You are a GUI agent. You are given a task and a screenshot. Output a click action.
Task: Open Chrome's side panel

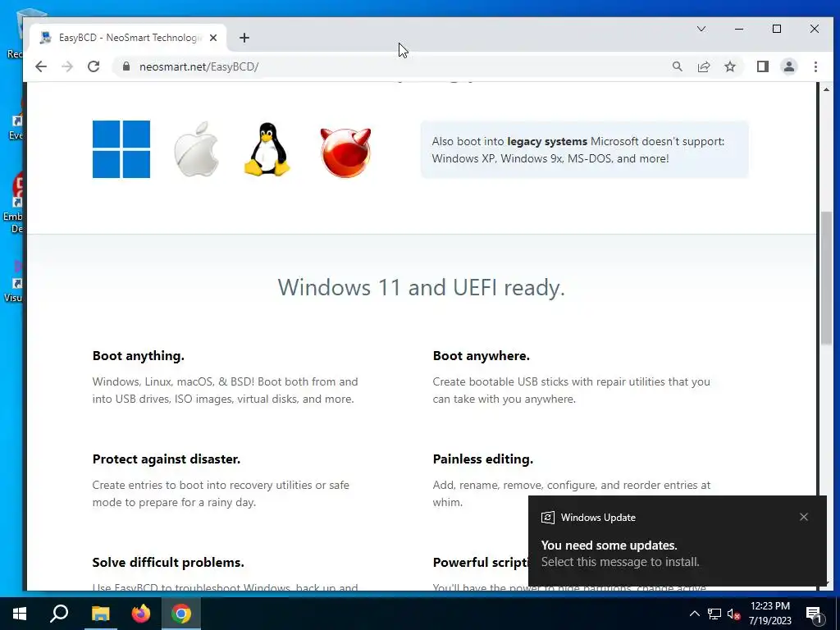[763, 66]
